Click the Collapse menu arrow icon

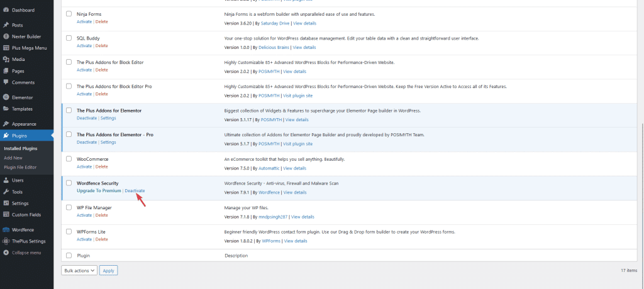(6, 253)
